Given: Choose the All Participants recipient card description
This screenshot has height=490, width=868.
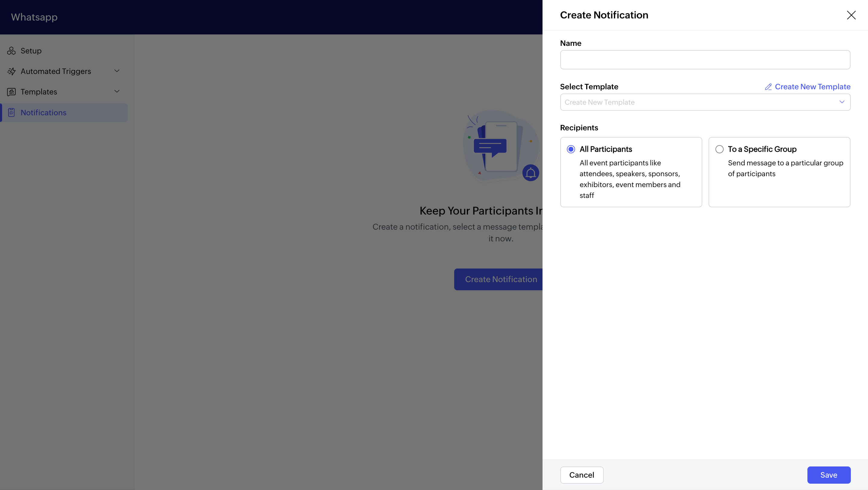Looking at the screenshot, I should point(629,179).
